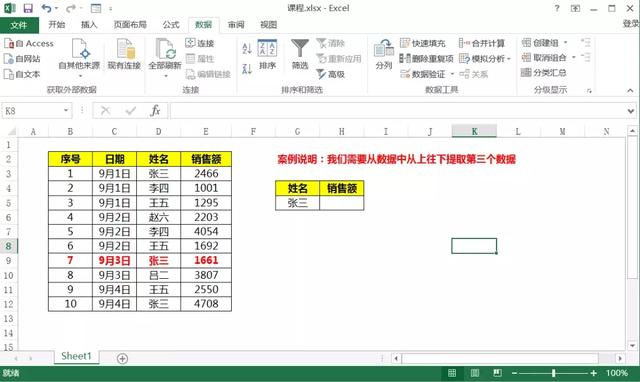The height and width of the screenshot is (382, 640).
Task: Open Advanced (高级) filter
Action: [x=331, y=74]
